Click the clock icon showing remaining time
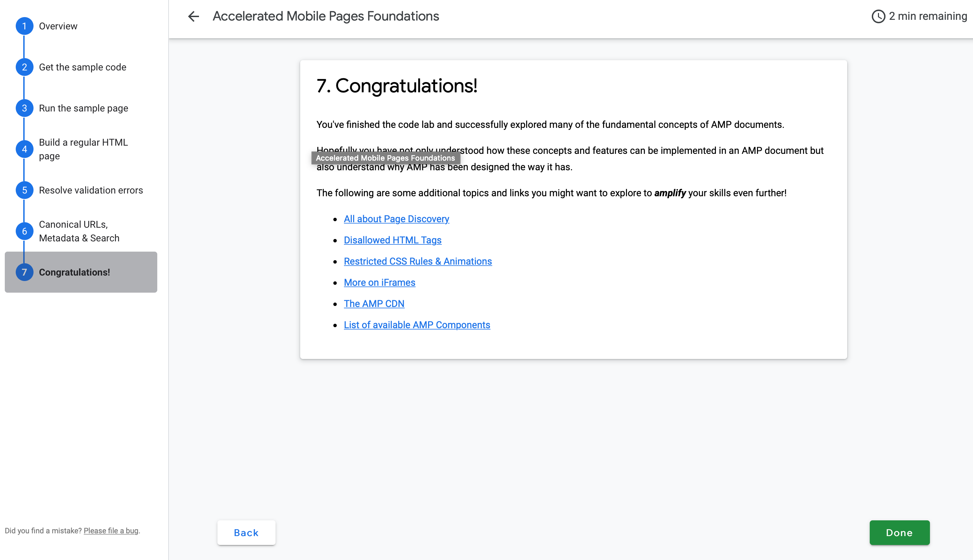 [x=879, y=16]
